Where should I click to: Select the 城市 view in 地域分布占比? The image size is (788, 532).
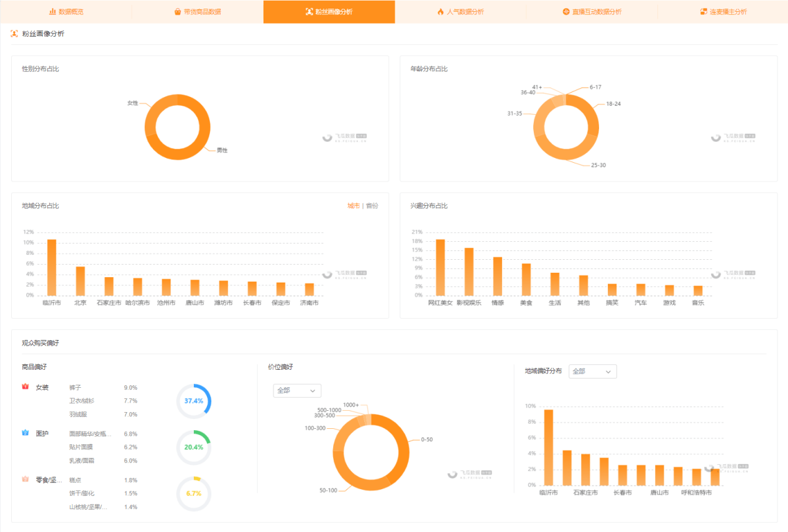click(x=353, y=206)
